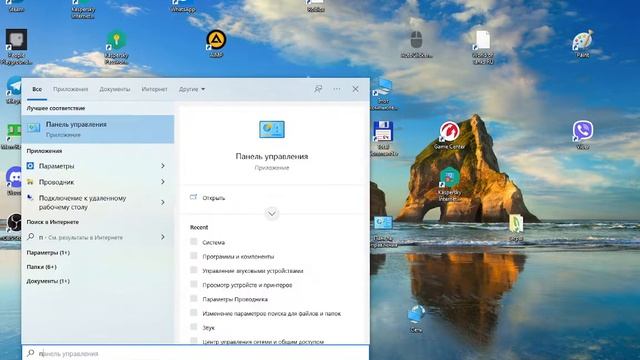
Task: Switch to the Приложения tab
Action: tap(70, 89)
